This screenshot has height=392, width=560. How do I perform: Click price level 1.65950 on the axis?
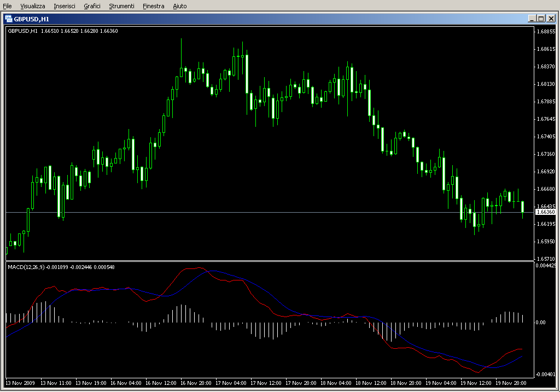pyautogui.click(x=546, y=241)
